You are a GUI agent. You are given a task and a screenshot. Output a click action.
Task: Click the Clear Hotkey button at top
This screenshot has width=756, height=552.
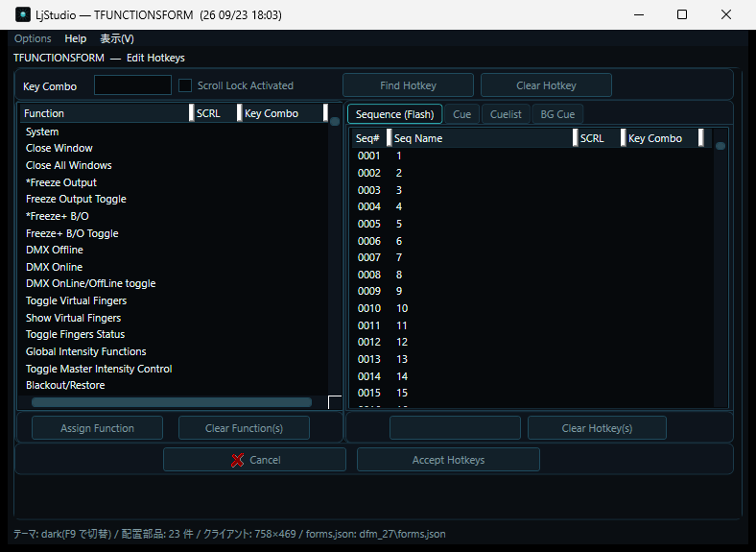(x=546, y=85)
